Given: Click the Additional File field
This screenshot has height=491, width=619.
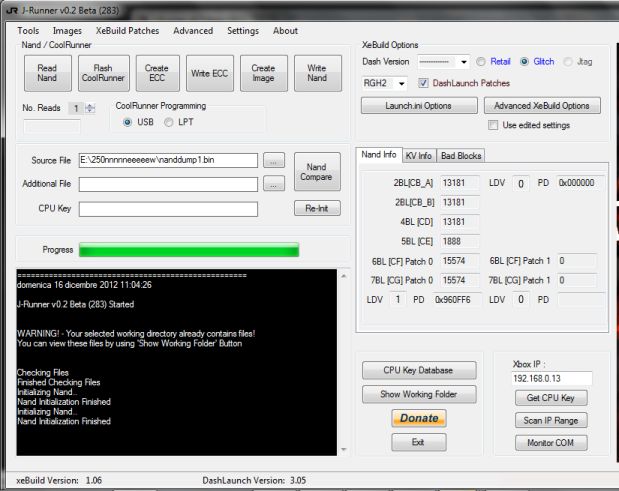Looking at the screenshot, I should tap(168, 184).
